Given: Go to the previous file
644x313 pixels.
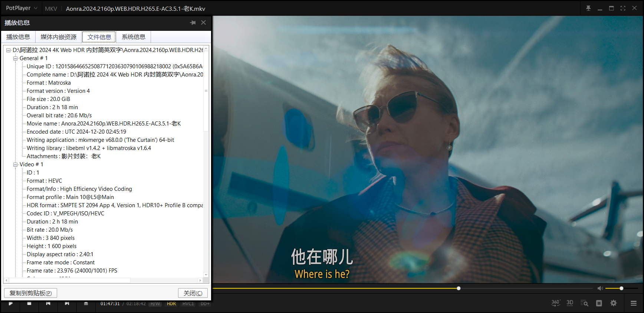Looking at the screenshot, I should click(48, 303).
